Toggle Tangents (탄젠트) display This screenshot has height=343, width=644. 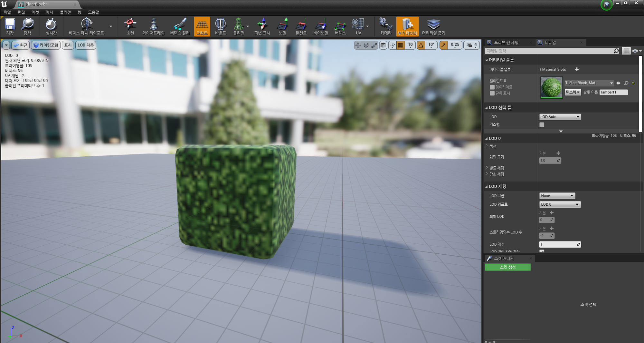click(301, 26)
